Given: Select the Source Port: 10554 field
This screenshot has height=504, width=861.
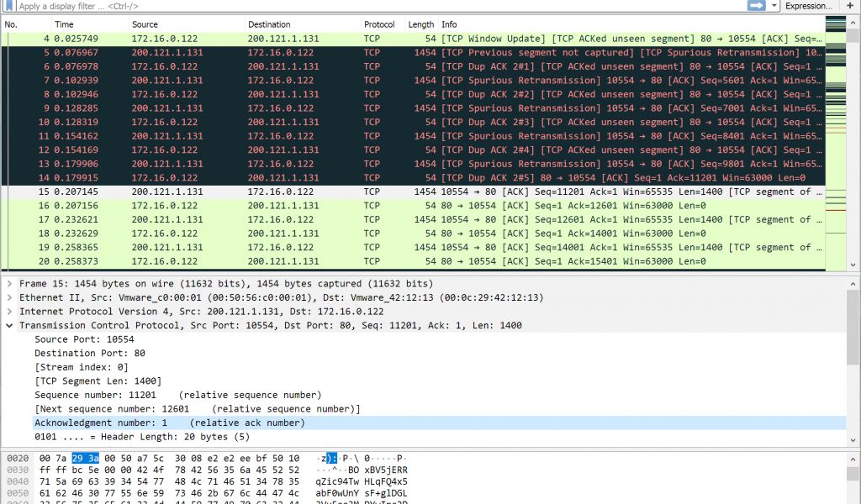Looking at the screenshot, I should (x=84, y=339).
